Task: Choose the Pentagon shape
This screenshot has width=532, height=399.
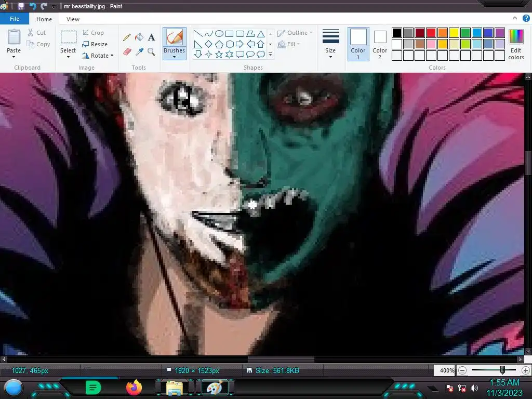Action: point(219,44)
